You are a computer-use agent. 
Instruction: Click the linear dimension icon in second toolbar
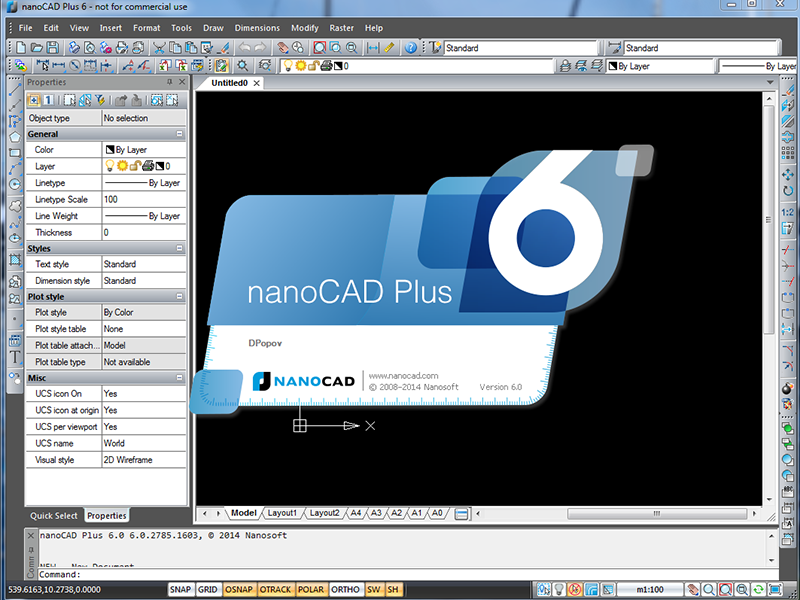coord(59,66)
